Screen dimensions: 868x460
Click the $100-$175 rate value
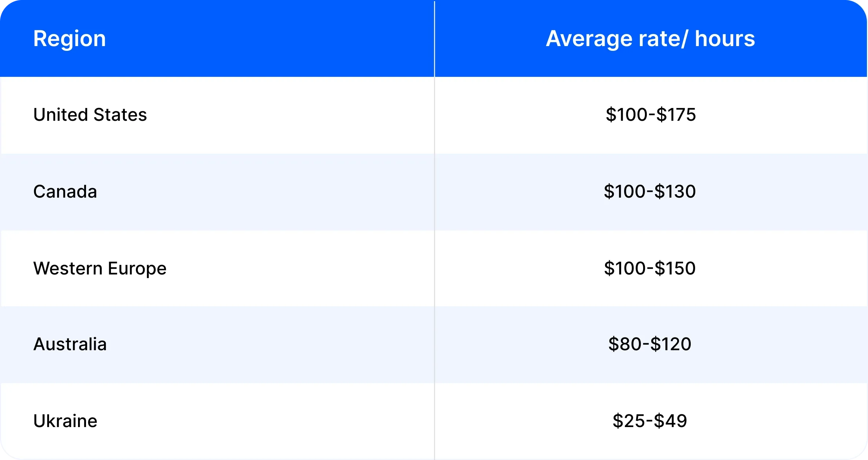tap(651, 115)
